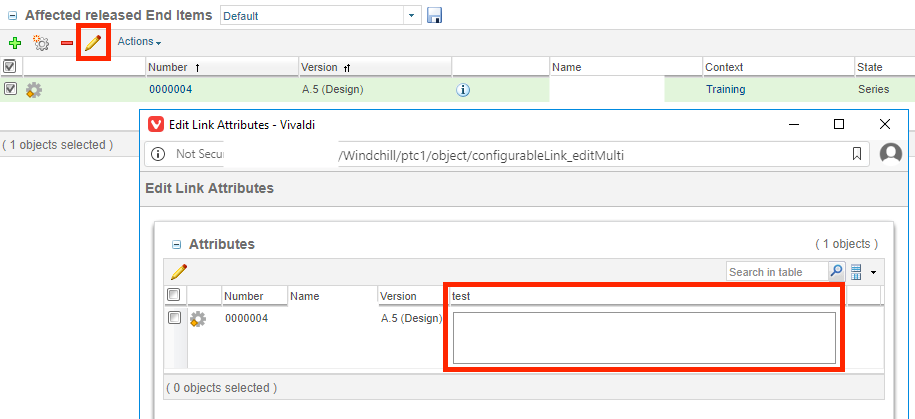Click the add new part gear icon
Screen dimensions: 915x419
[x=41, y=43]
